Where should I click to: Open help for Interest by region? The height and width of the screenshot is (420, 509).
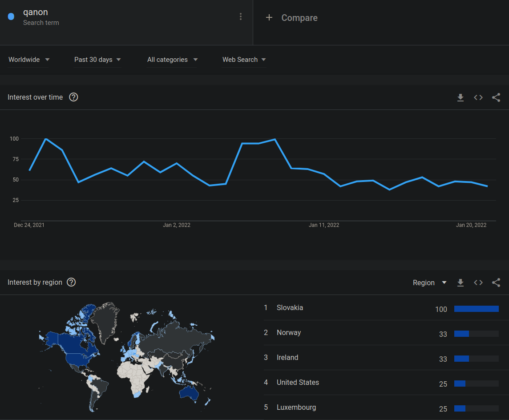click(72, 282)
